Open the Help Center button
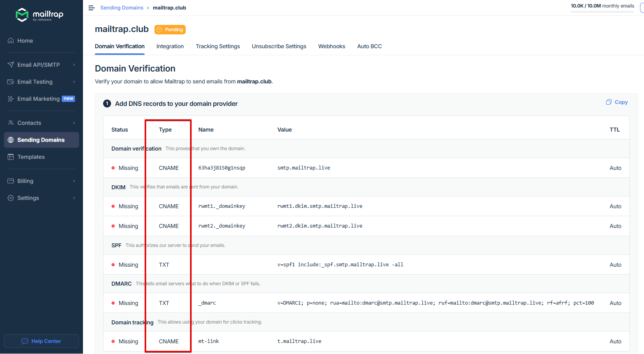The height and width of the screenshot is (354, 644). 41,341
